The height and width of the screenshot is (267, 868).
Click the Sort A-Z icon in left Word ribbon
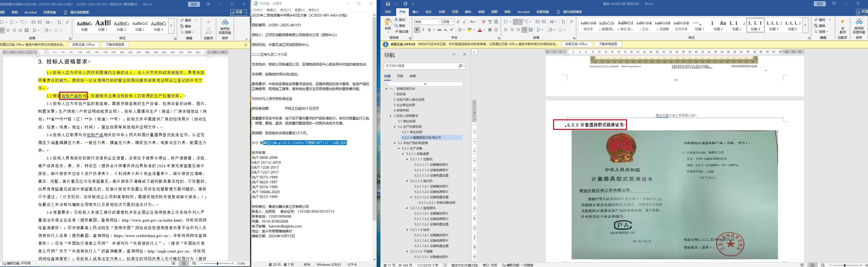click(x=59, y=22)
